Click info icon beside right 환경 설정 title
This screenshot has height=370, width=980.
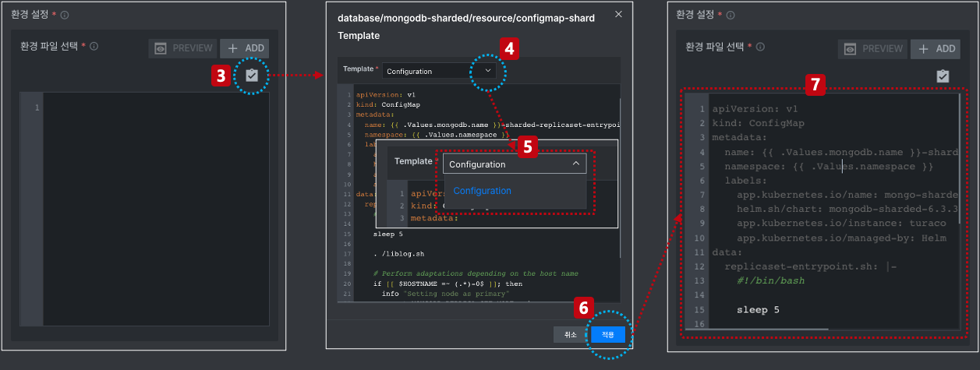730,15
